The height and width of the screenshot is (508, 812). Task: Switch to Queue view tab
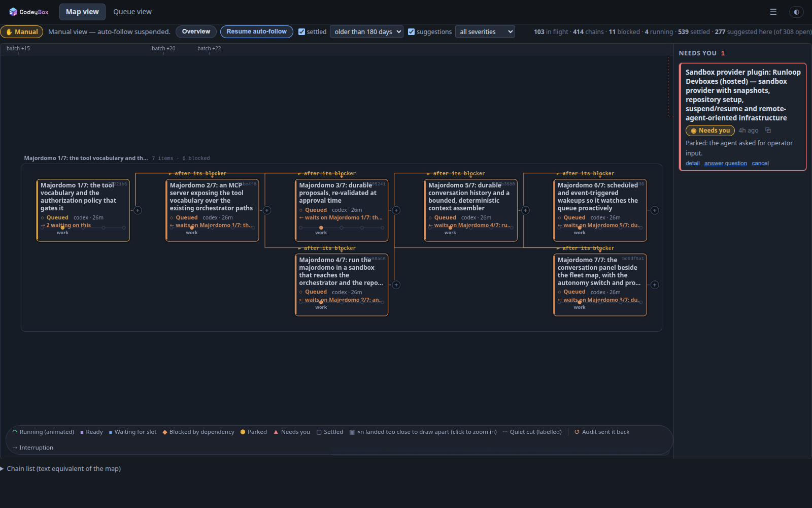pyautogui.click(x=132, y=12)
